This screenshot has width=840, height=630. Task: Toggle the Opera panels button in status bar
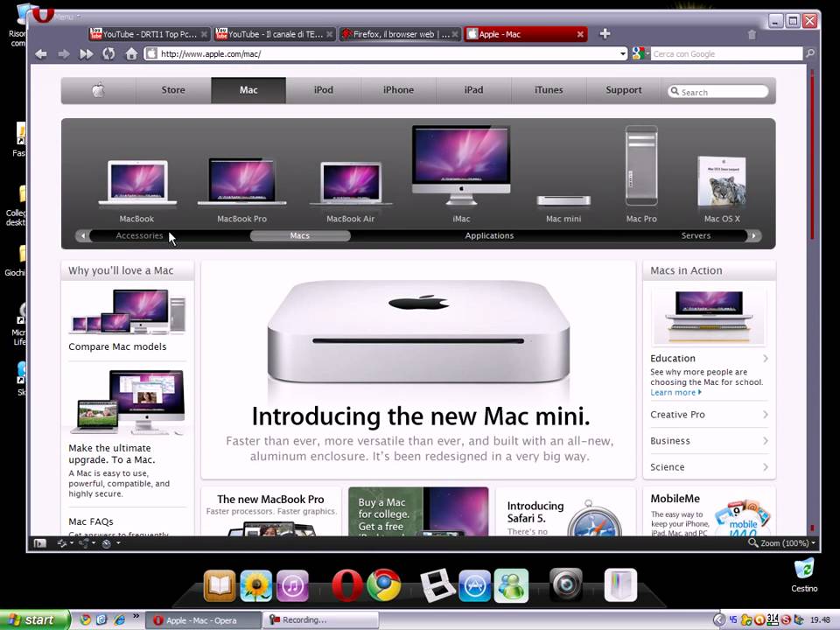tap(39, 543)
